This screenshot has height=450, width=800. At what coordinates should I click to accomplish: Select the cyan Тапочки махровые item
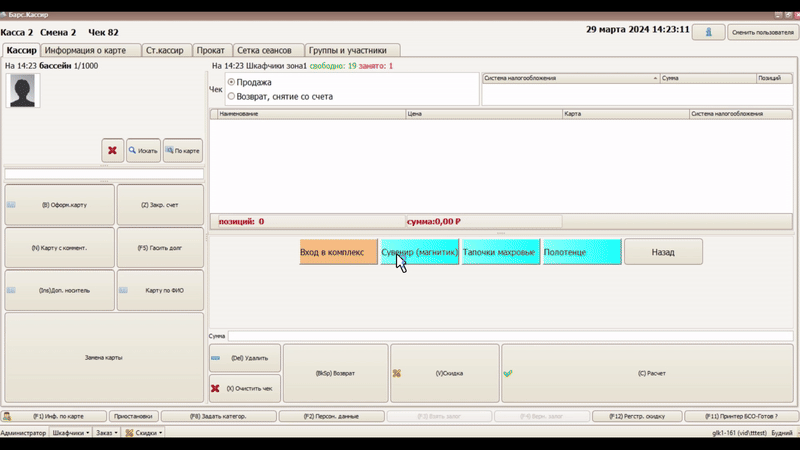pos(501,252)
